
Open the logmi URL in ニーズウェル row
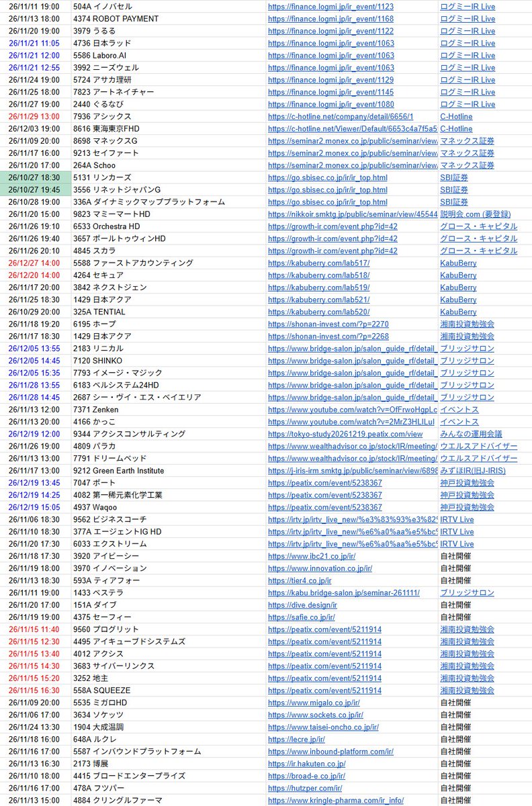(x=330, y=68)
